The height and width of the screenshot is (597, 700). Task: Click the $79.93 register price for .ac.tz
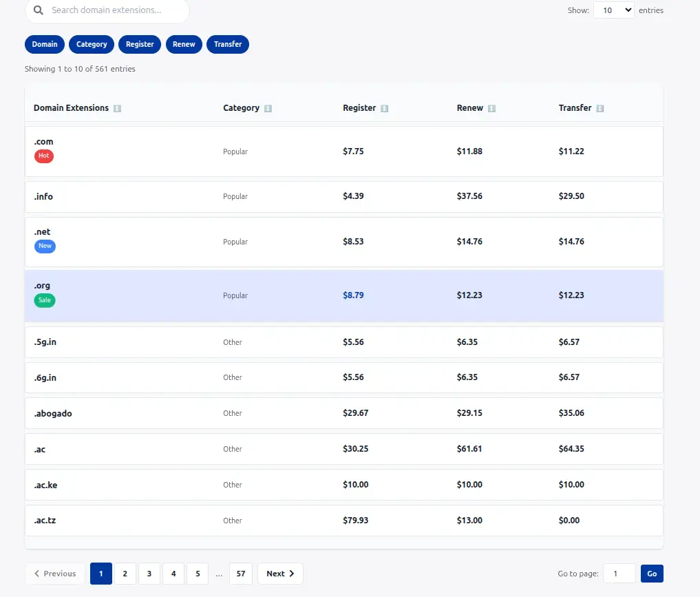tap(355, 520)
